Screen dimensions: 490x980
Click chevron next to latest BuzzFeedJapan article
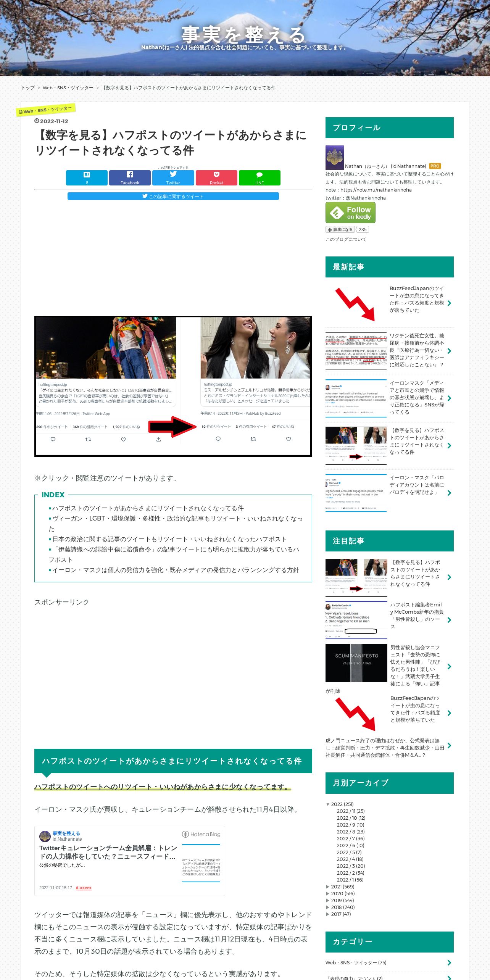tap(449, 303)
